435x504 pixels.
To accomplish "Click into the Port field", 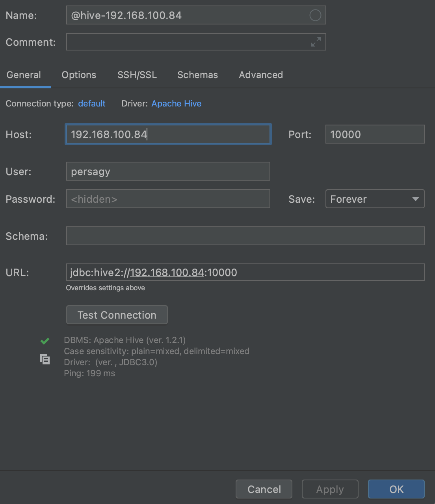I will click(x=374, y=134).
